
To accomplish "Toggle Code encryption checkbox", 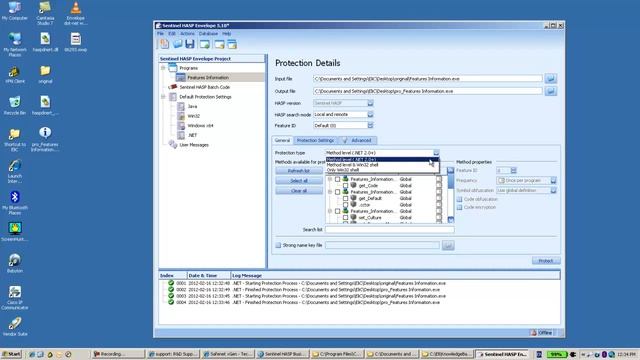I will tap(459, 207).
